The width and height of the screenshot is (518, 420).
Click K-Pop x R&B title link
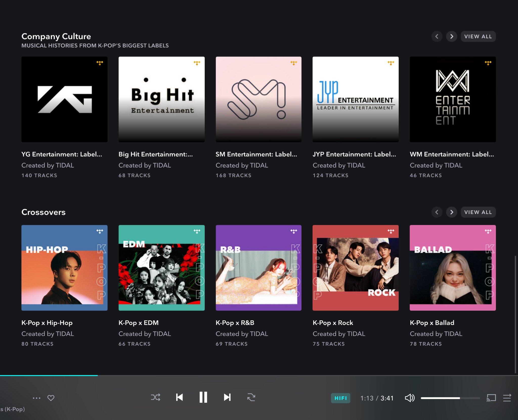(235, 323)
